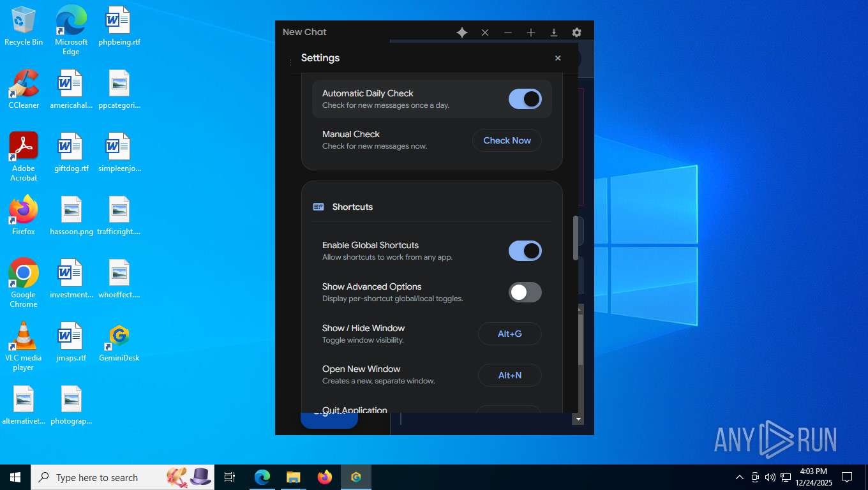Open the notification center icon
868x490 pixels.
click(847, 477)
